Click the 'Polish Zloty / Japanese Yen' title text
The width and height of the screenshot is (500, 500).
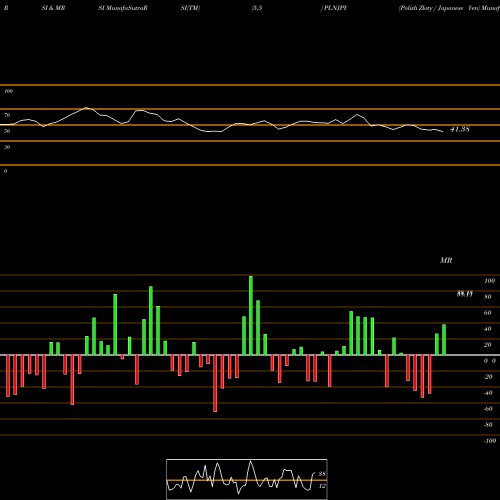(x=439, y=8)
